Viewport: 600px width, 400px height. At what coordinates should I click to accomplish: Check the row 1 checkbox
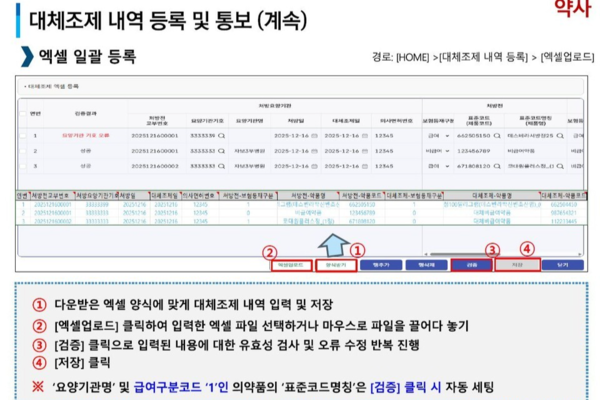pos(23,136)
